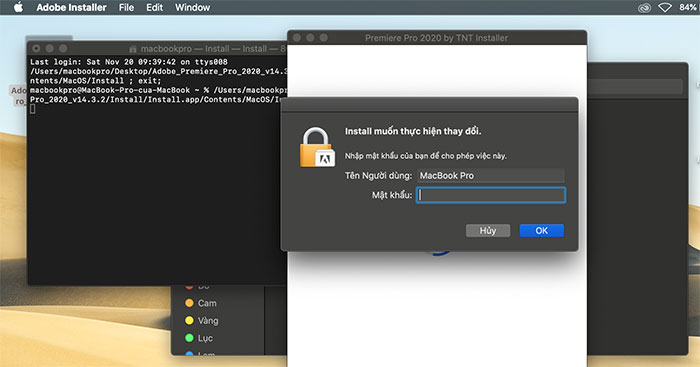Click the Tên Người dùng field showing MacBook Pro
The height and width of the screenshot is (367, 700).
(x=491, y=175)
